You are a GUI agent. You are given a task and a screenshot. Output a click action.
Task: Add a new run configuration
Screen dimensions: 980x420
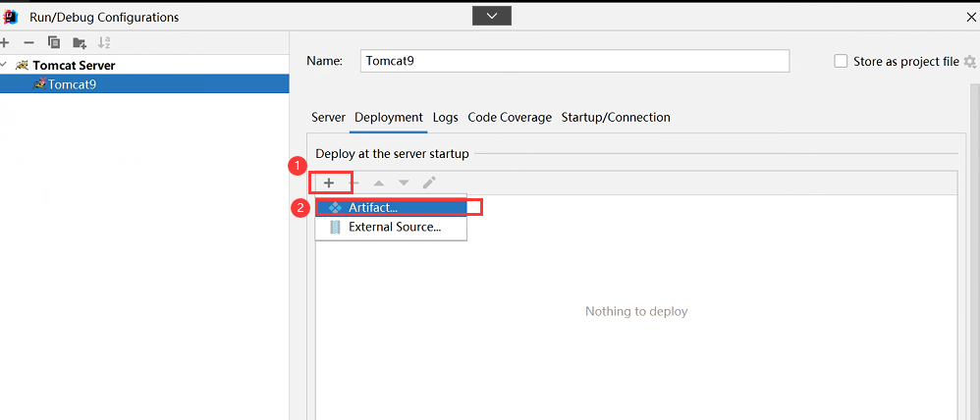point(5,42)
